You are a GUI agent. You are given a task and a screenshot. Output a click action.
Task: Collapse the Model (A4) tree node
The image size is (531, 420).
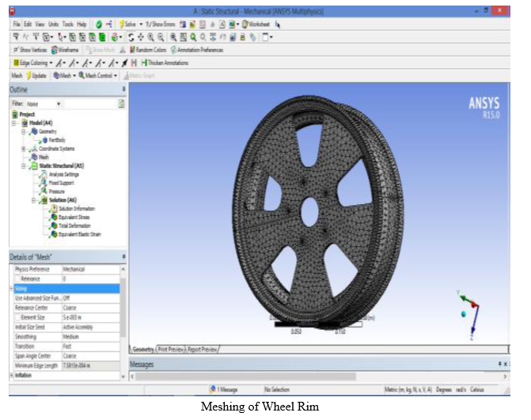click(x=14, y=123)
